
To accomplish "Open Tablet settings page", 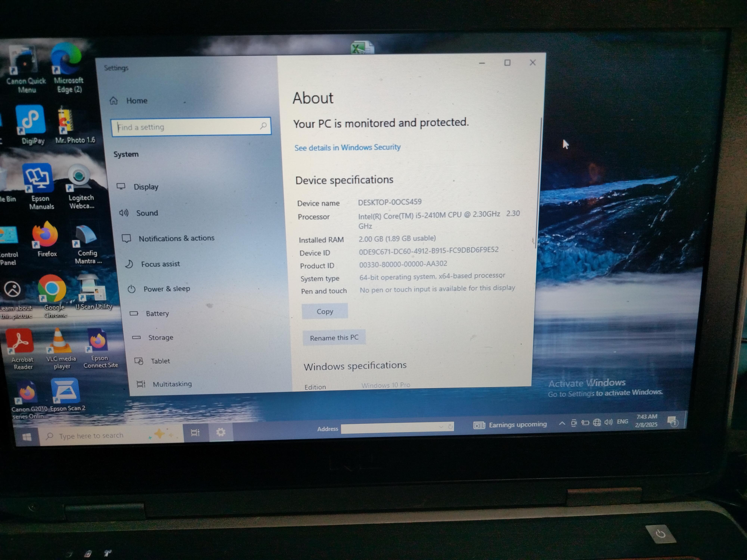I will point(152,361).
